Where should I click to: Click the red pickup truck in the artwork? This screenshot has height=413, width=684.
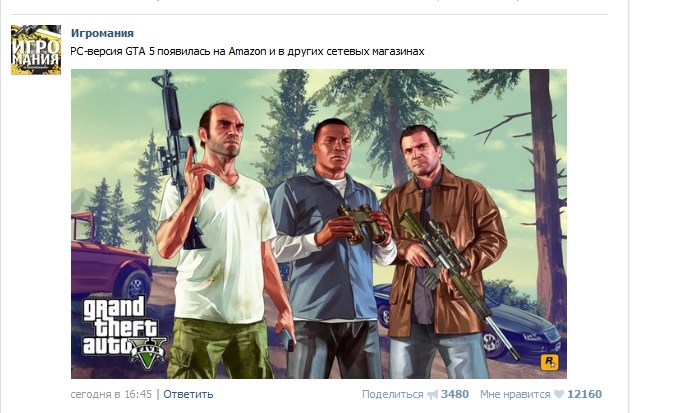tap(111, 257)
